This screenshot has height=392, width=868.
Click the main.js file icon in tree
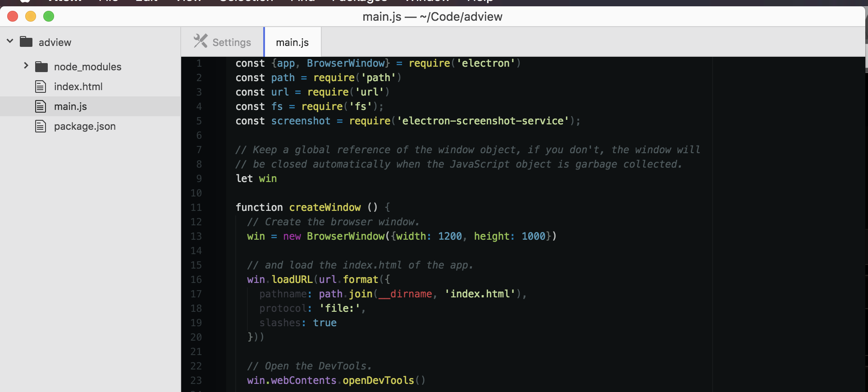click(x=41, y=106)
